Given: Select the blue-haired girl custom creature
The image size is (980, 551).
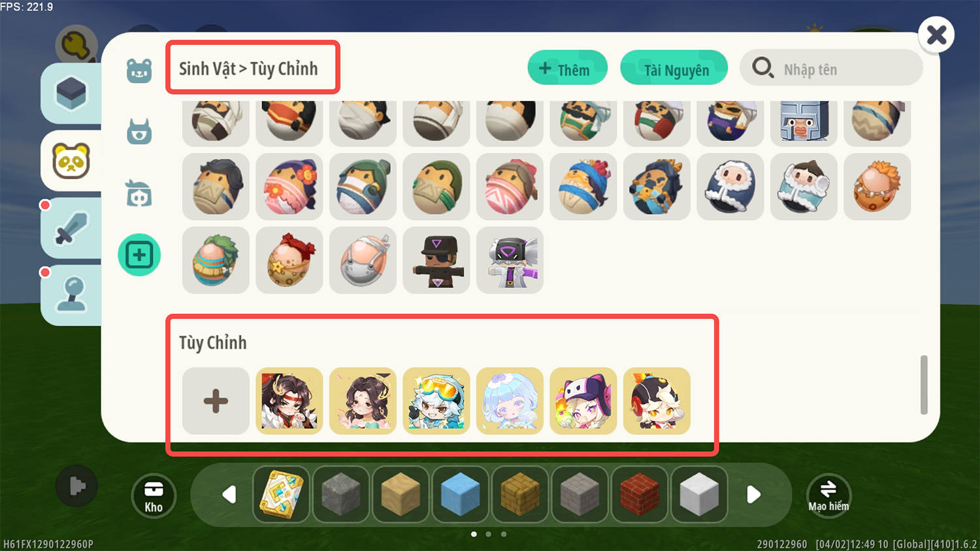Looking at the screenshot, I should [x=510, y=401].
